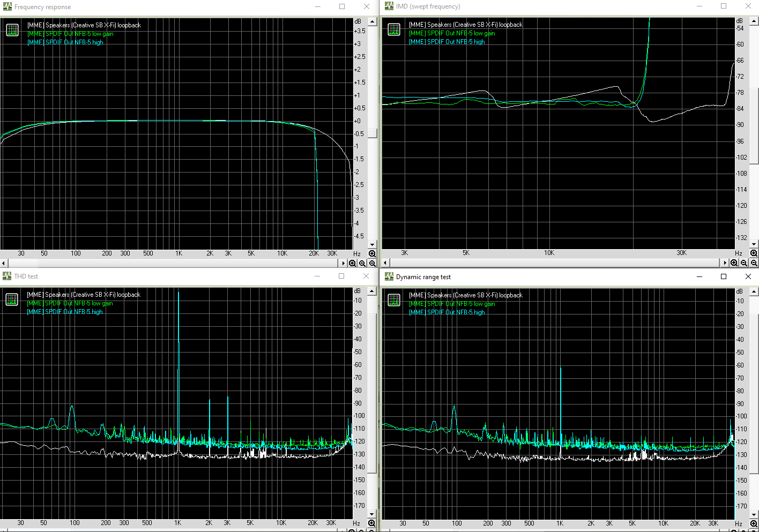Maximize the THD test window

(x=341, y=276)
